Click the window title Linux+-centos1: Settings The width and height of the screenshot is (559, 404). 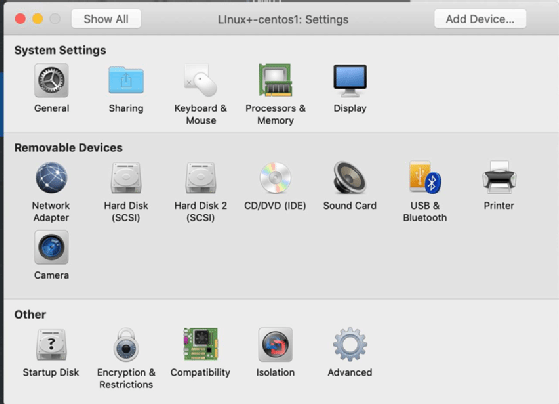pyautogui.click(x=283, y=19)
